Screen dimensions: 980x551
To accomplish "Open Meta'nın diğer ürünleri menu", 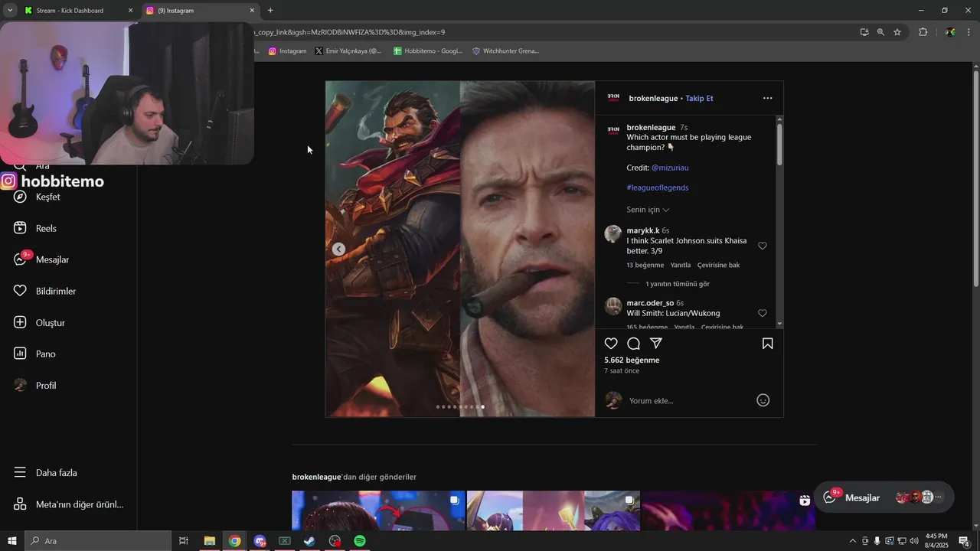I will click(69, 504).
